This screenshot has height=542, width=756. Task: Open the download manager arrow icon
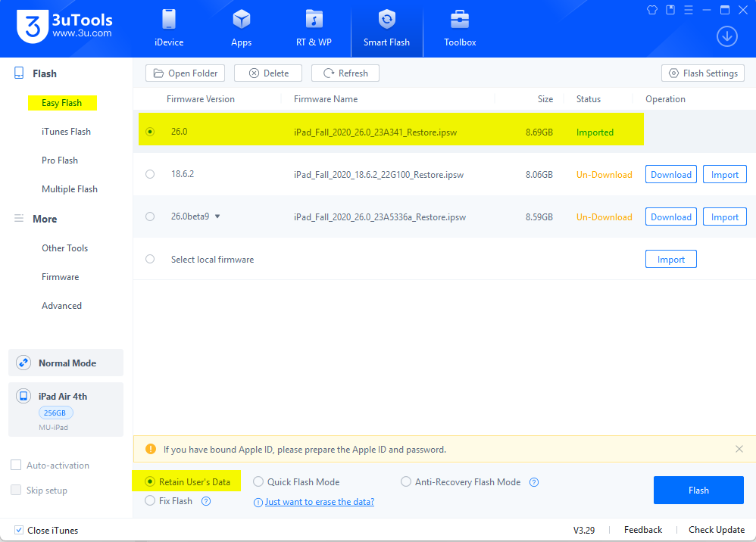727,36
